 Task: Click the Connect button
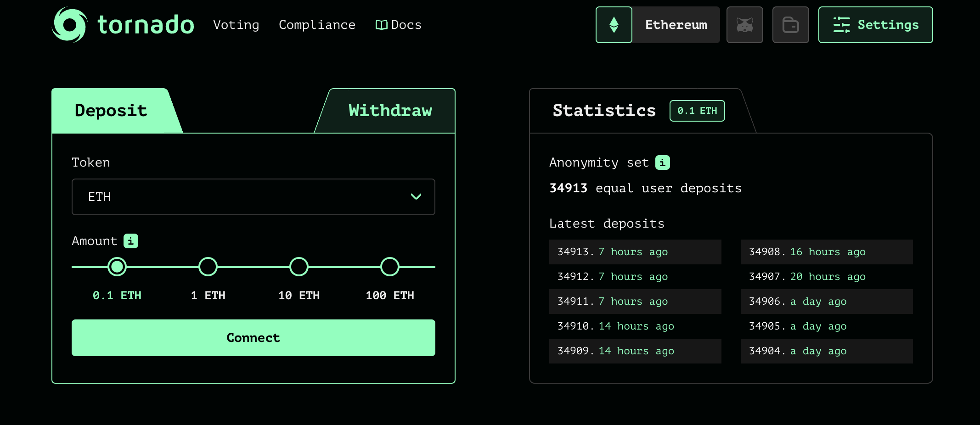tap(253, 338)
